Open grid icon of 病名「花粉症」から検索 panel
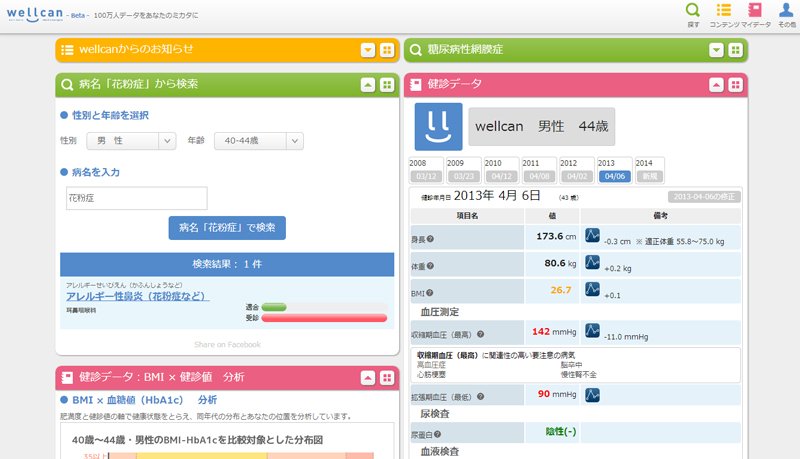Viewport: 800px width, 459px height. 387,85
